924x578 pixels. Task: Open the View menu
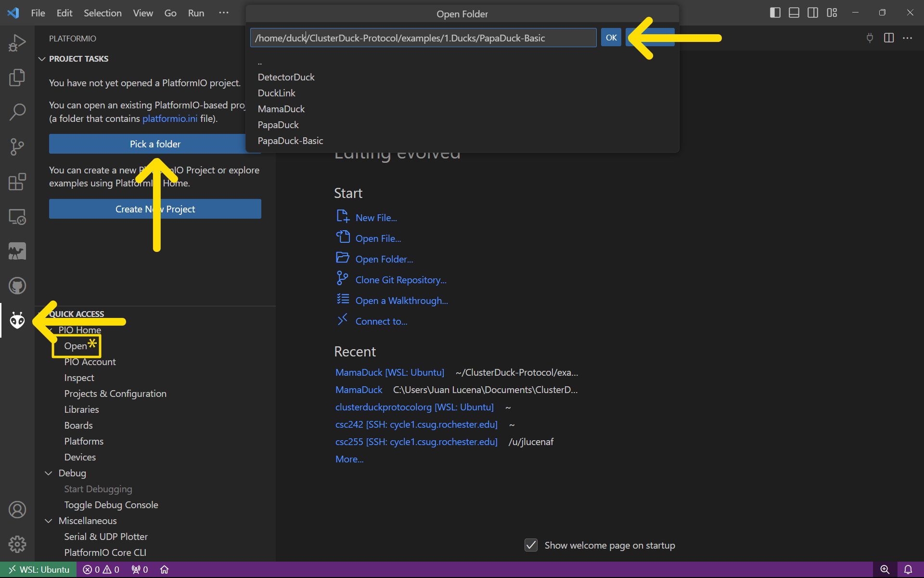click(143, 13)
